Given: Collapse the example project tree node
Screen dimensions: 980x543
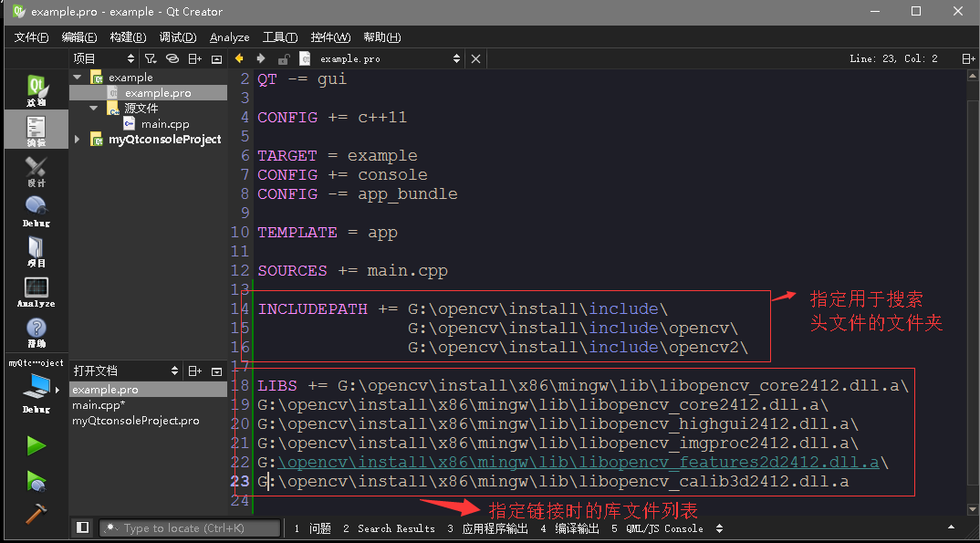Looking at the screenshot, I should click(78, 78).
